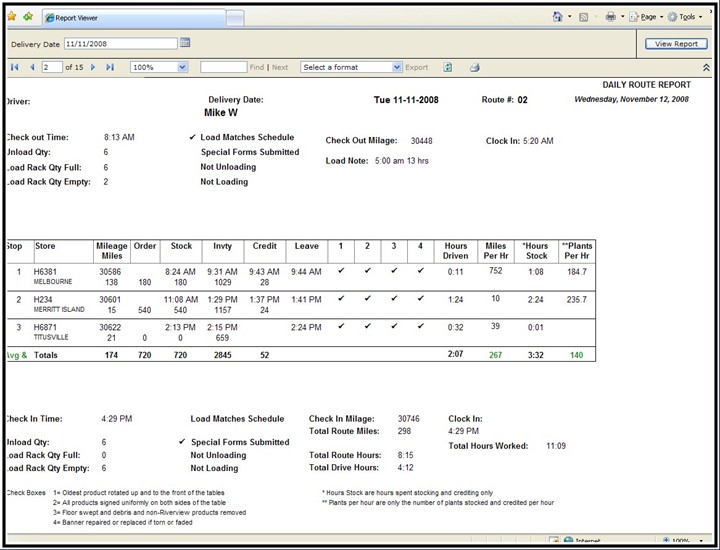Open the browser Home icon
The width and height of the screenshot is (720, 550).
[557, 16]
